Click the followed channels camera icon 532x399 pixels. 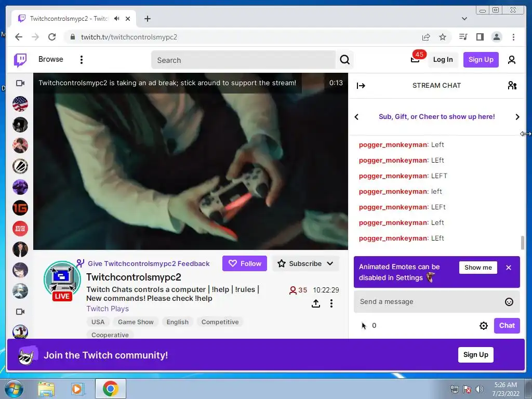point(20,83)
